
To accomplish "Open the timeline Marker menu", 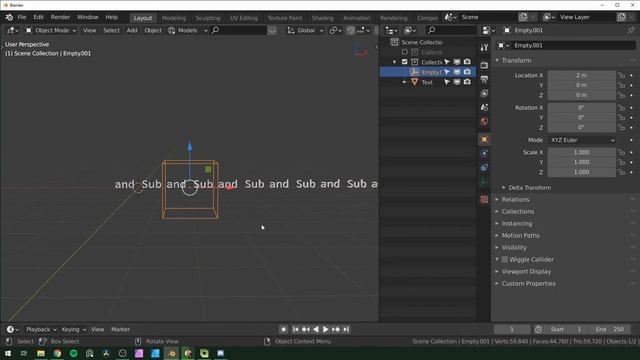I will [x=120, y=329].
